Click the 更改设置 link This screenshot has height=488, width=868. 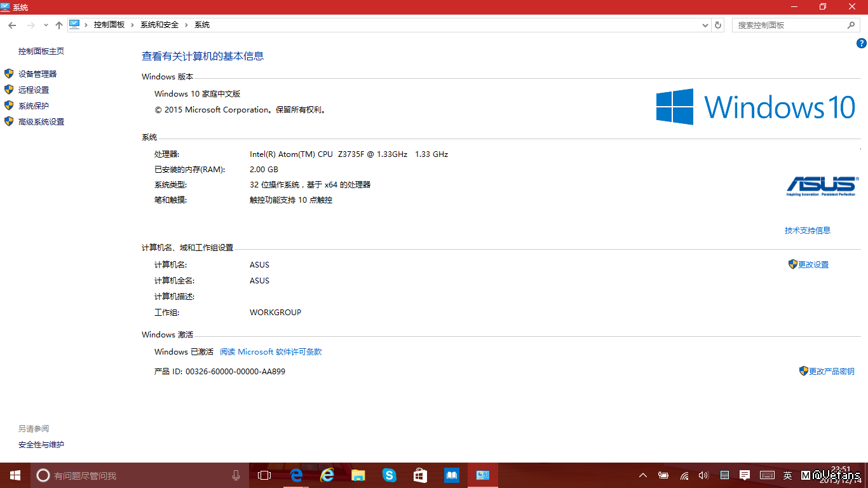tap(813, 265)
